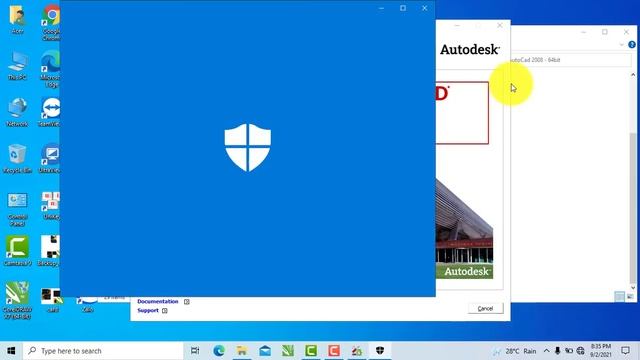The height and width of the screenshot is (360, 640).
Task: Select the This PC desktop icon
Action: [17, 65]
